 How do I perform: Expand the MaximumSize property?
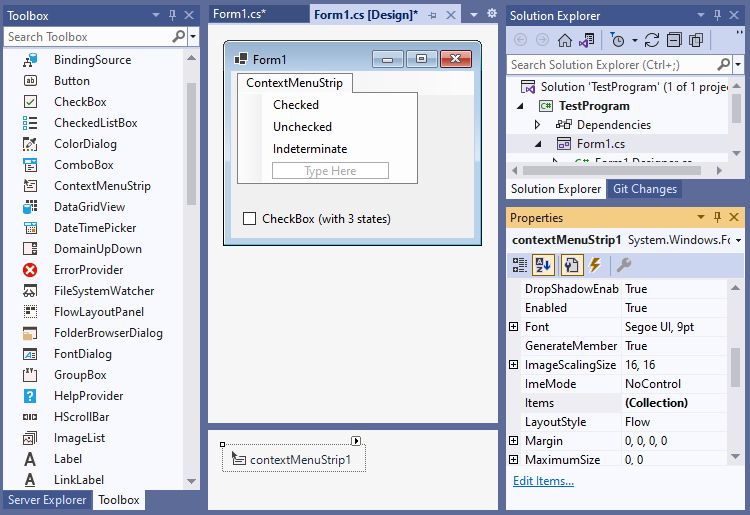[x=513, y=460]
